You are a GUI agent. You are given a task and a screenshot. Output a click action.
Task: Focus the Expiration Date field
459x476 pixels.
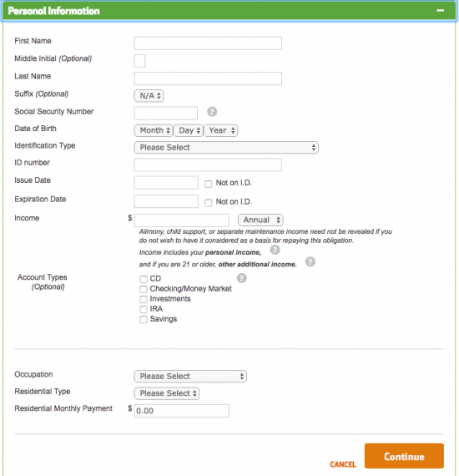(x=166, y=201)
